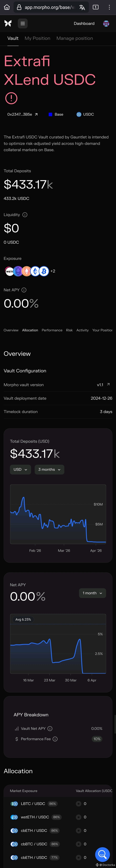Open the cbBTC / USDC market row
This screenshot has width=116, height=868.
coord(58,844)
